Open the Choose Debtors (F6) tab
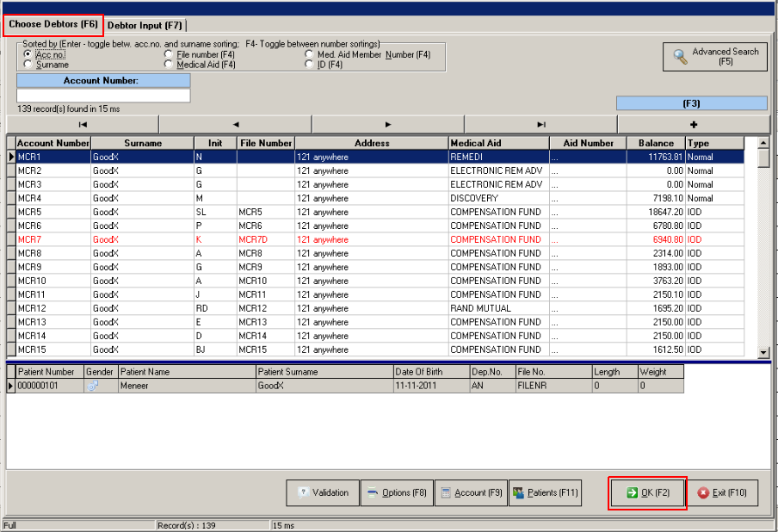778x532 pixels. pyautogui.click(x=53, y=25)
